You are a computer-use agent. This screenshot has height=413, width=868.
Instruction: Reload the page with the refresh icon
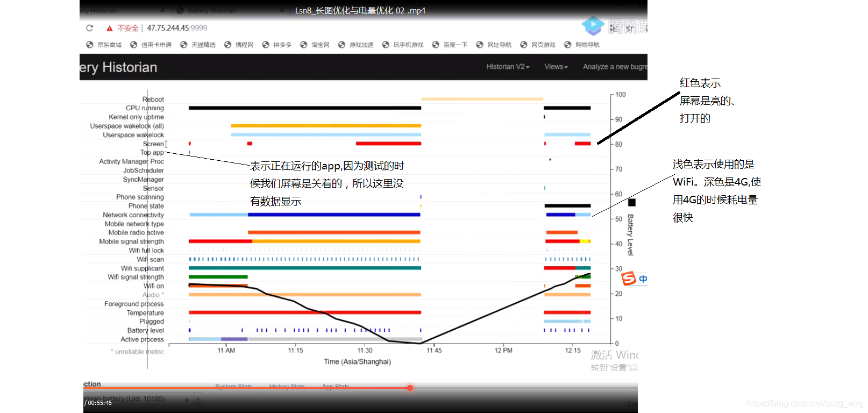(x=90, y=28)
